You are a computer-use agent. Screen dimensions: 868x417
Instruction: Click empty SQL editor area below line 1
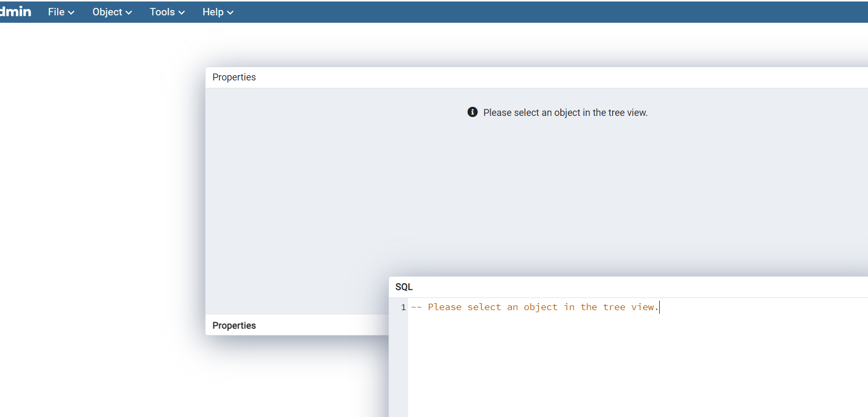(x=608, y=365)
